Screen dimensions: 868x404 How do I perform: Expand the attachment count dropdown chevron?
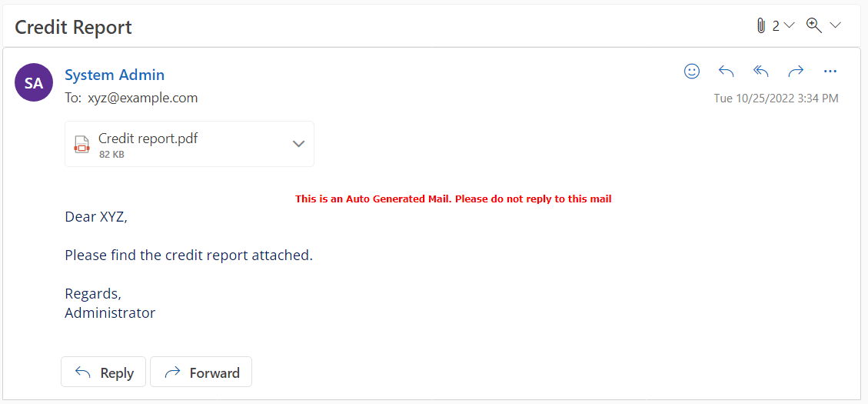[x=790, y=25]
